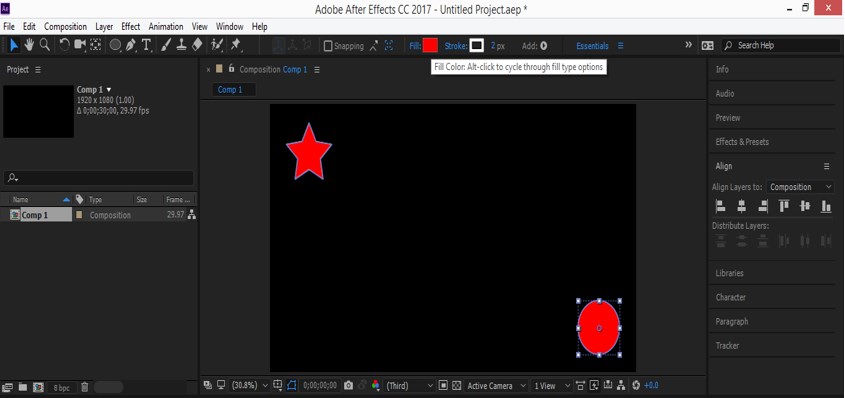Click the tan label color of Comp 1
Screen dimensions: 845x398
click(x=80, y=215)
